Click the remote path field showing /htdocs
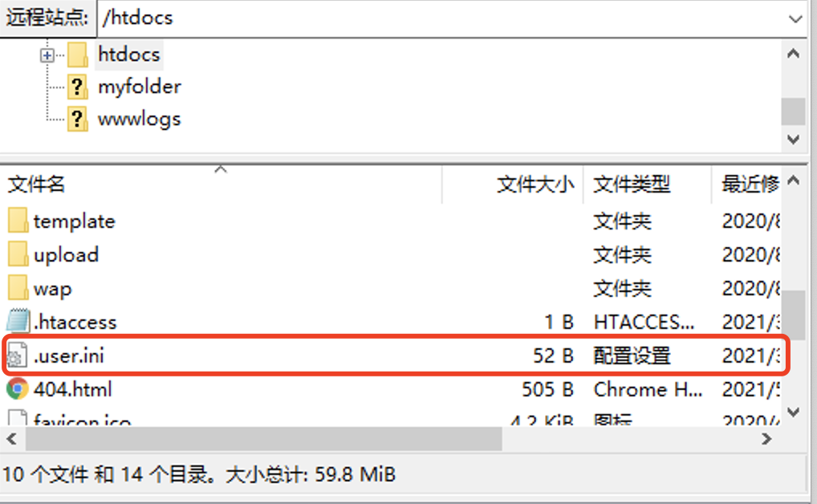The image size is (817, 504). (x=442, y=18)
